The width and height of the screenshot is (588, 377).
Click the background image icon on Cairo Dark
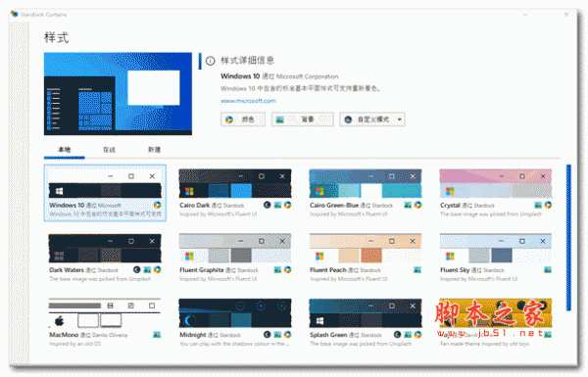click(x=277, y=205)
